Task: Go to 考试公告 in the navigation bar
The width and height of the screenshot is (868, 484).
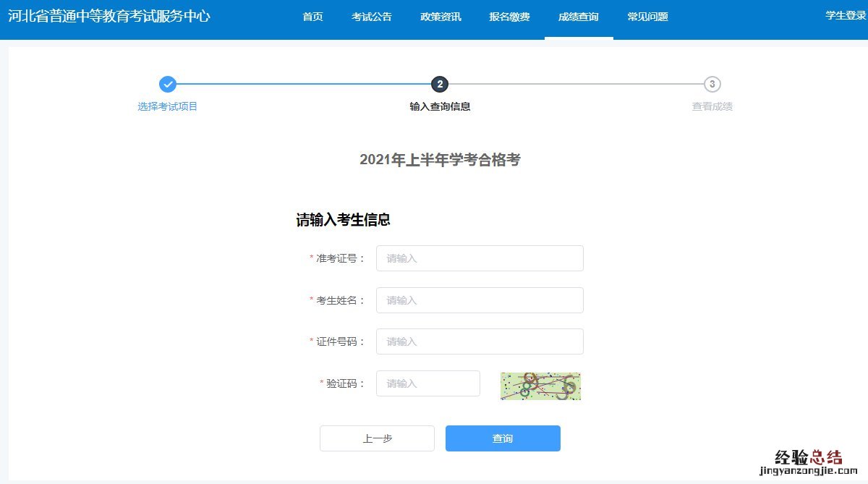Action: click(372, 17)
